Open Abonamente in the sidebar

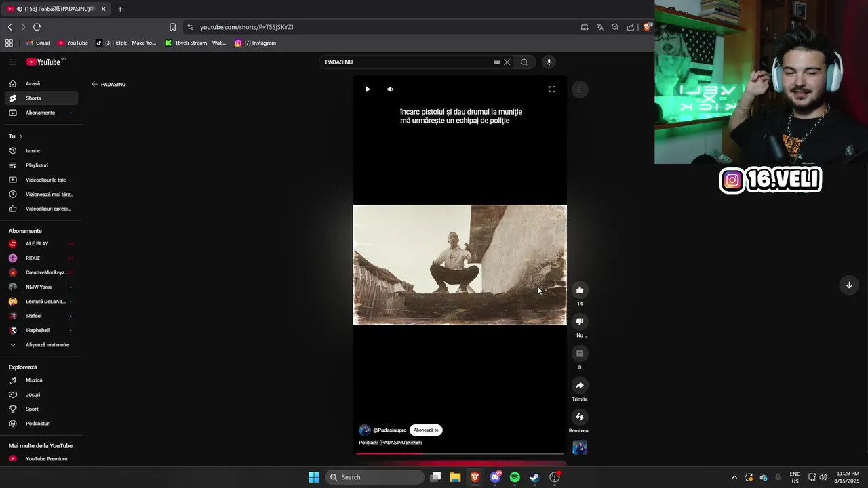[41, 113]
